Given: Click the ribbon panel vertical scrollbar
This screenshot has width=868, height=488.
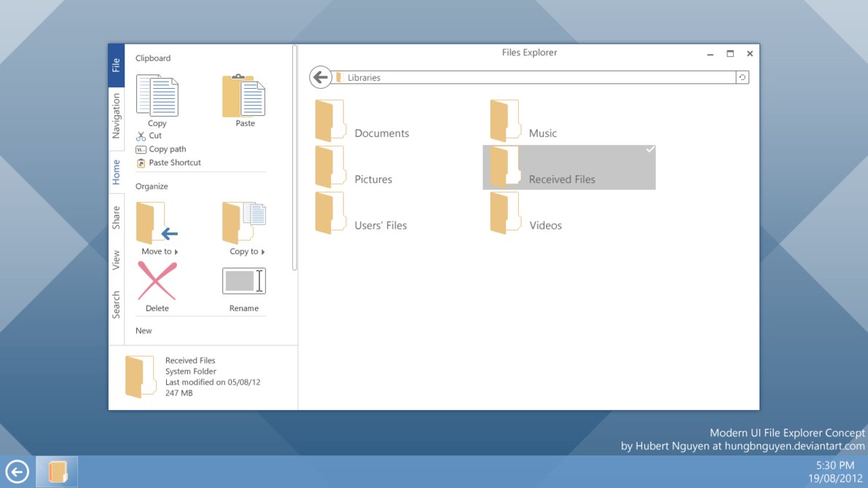Looking at the screenshot, I should coord(294,158).
